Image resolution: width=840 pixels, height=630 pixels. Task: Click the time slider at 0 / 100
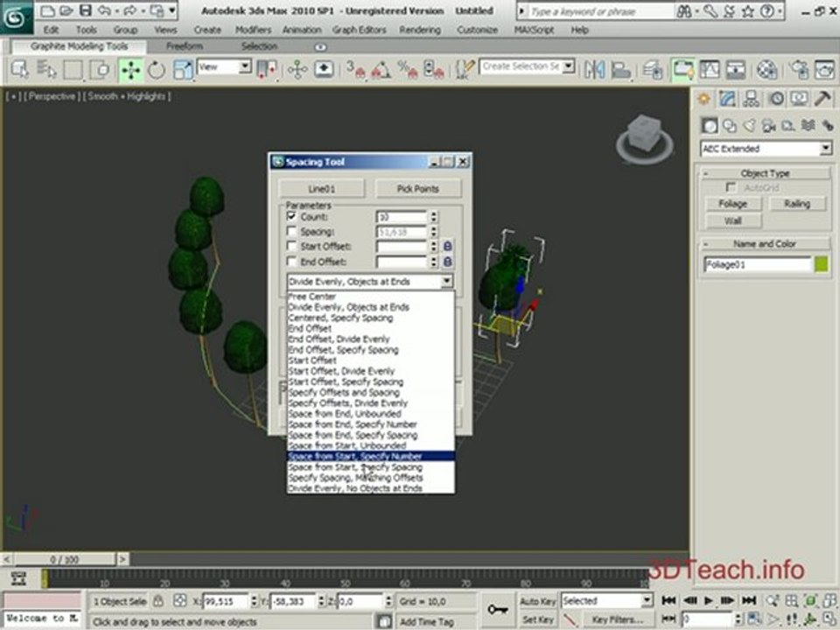[x=64, y=559]
